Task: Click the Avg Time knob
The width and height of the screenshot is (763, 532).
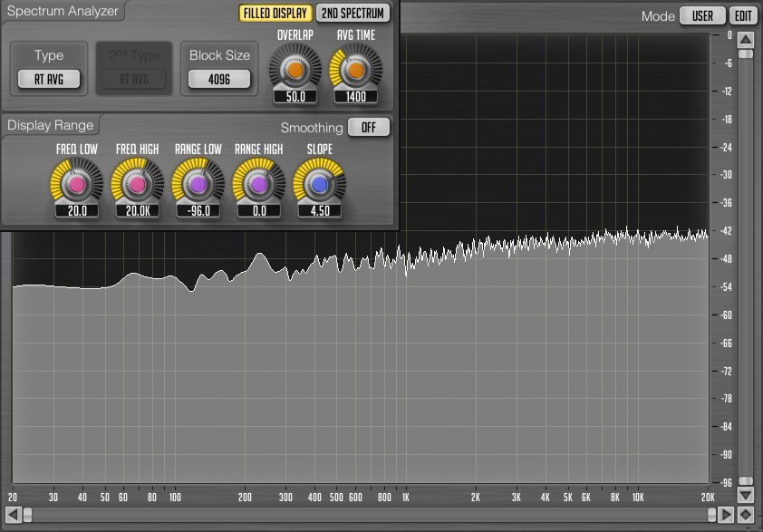Action: click(x=355, y=69)
